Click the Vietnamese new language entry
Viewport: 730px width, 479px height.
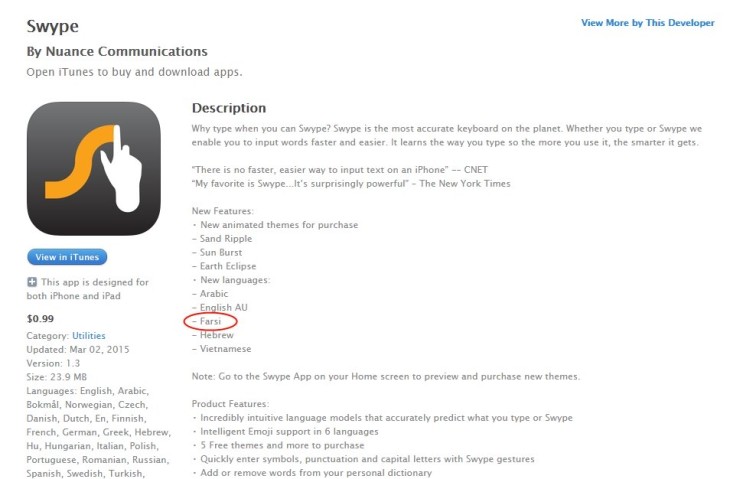pos(222,349)
